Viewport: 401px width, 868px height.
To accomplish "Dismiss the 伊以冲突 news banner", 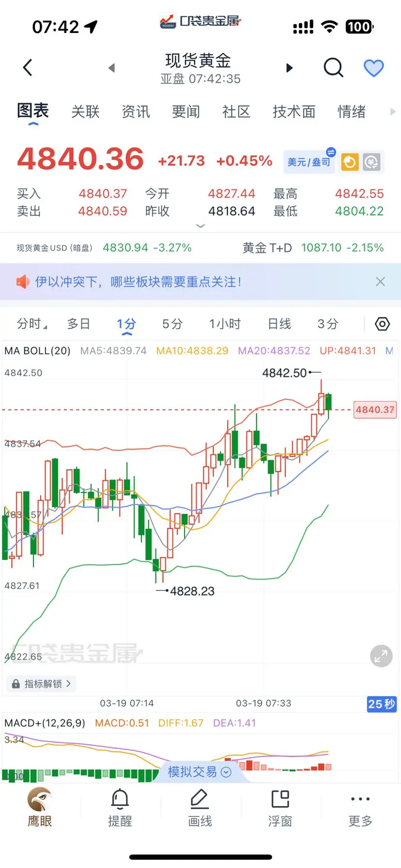I will click(381, 282).
